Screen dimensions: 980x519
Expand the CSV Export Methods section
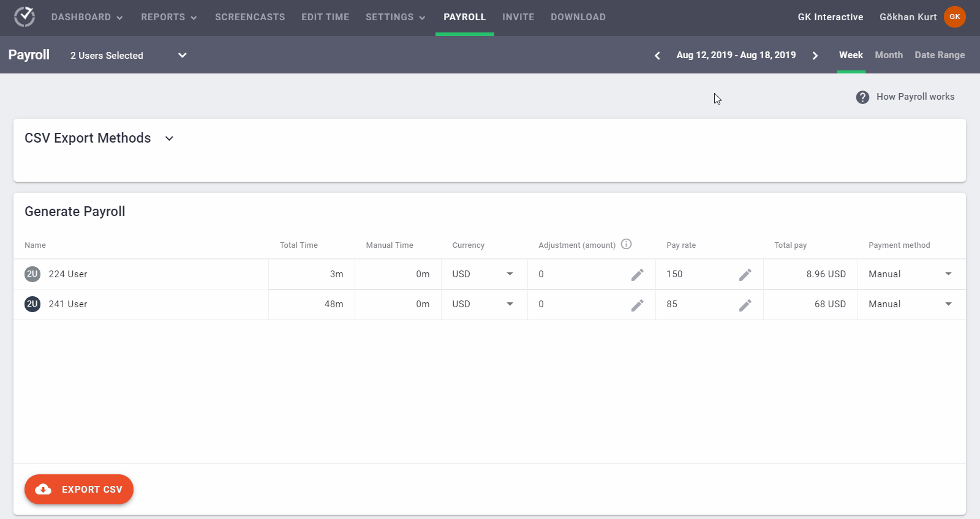point(169,138)
